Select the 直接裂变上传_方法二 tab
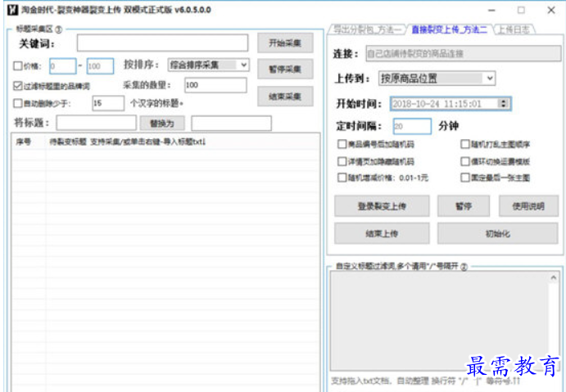Image resolution: width=566 pixels, height=392 pixels. pyautogui.click(x=450, y=29)
